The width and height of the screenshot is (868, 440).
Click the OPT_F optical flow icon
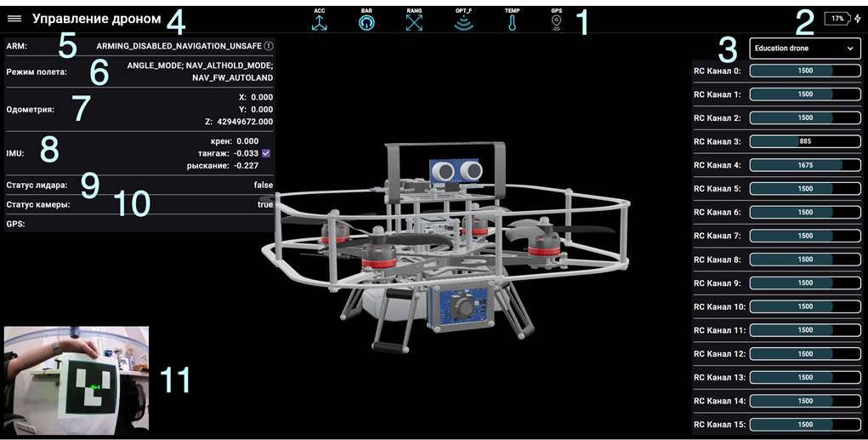click(463, 23)
